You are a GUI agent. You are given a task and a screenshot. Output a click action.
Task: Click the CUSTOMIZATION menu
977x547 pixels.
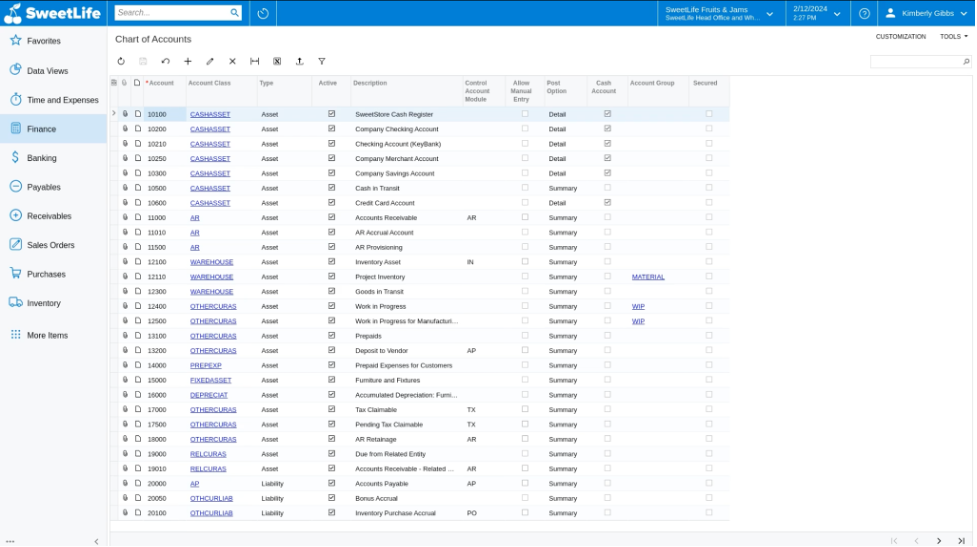click(x=901, y=37)
